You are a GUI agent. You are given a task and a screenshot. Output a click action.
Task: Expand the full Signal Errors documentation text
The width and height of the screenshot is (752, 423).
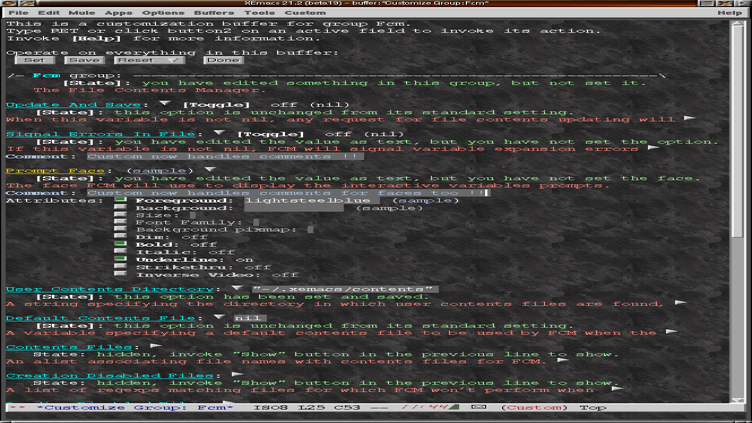[653, 148]
